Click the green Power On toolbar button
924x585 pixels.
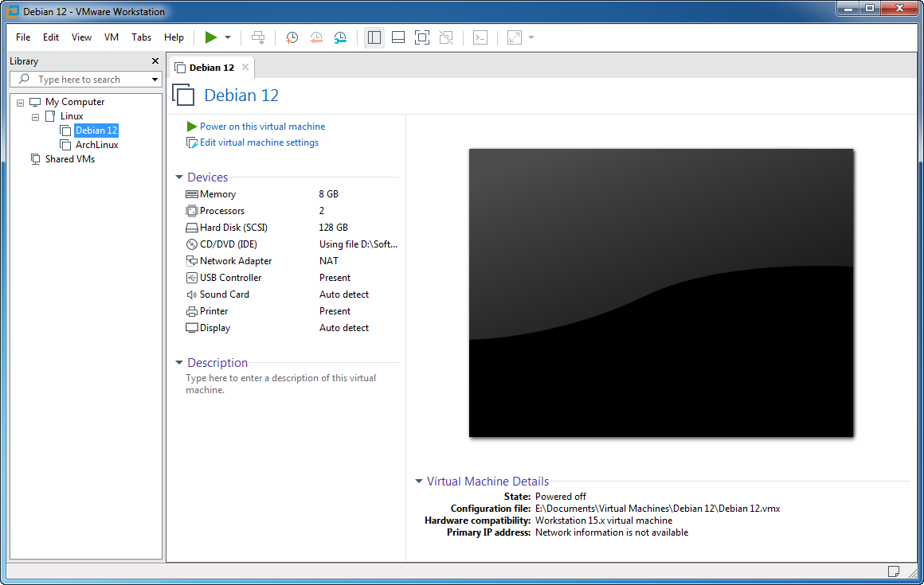tap(210, 37)
